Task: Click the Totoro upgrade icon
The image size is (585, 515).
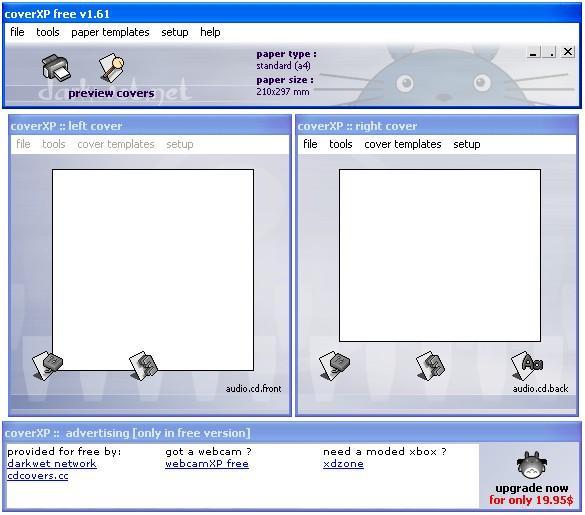Action: point(531,465)
